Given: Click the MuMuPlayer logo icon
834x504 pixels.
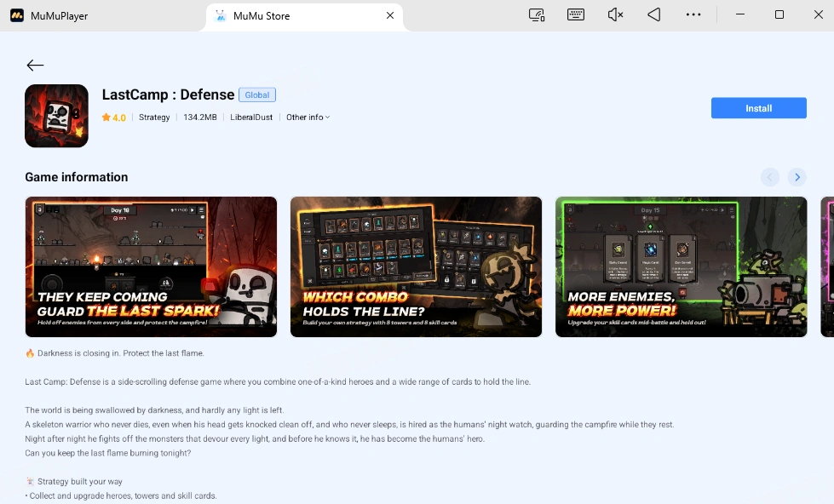Looking at the screenshot, I should click(17, 15).
